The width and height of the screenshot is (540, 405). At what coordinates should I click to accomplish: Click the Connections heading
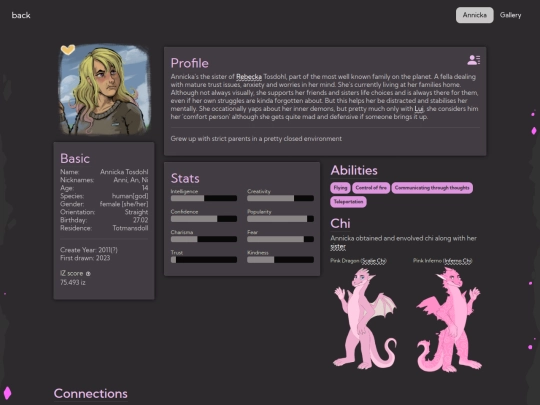pos(91,393)
